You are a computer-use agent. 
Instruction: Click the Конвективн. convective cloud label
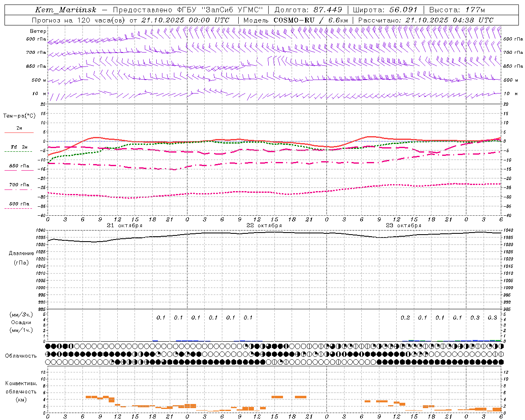21,383
